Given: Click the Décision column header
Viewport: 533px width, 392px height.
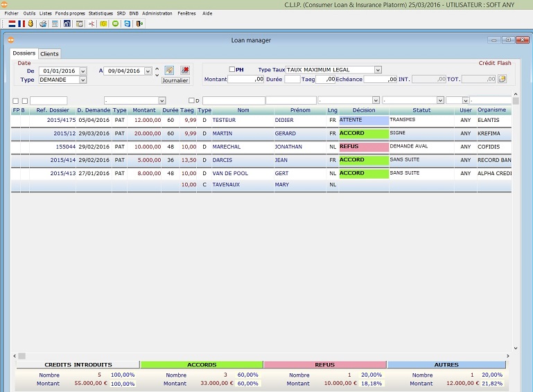Looking at the screenshot, I should [363, 110].
